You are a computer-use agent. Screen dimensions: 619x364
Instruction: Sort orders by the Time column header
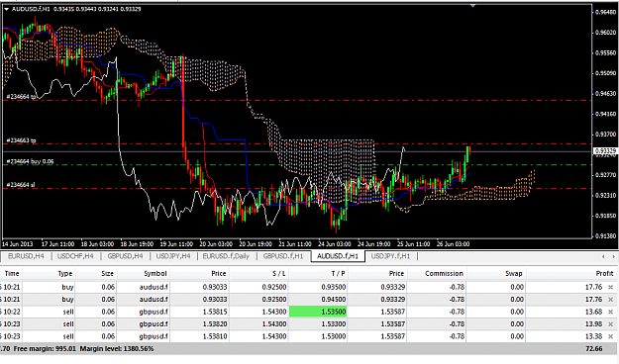[12, 273]
